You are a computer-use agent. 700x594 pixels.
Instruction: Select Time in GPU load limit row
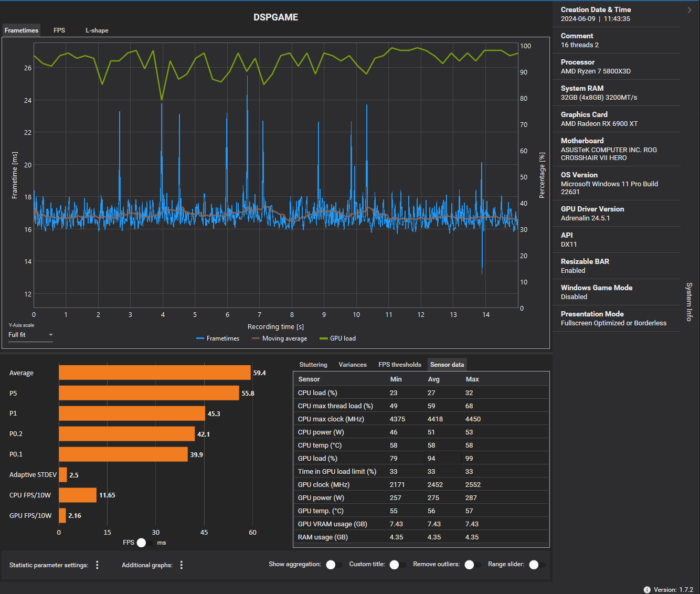tap(421, 471)
